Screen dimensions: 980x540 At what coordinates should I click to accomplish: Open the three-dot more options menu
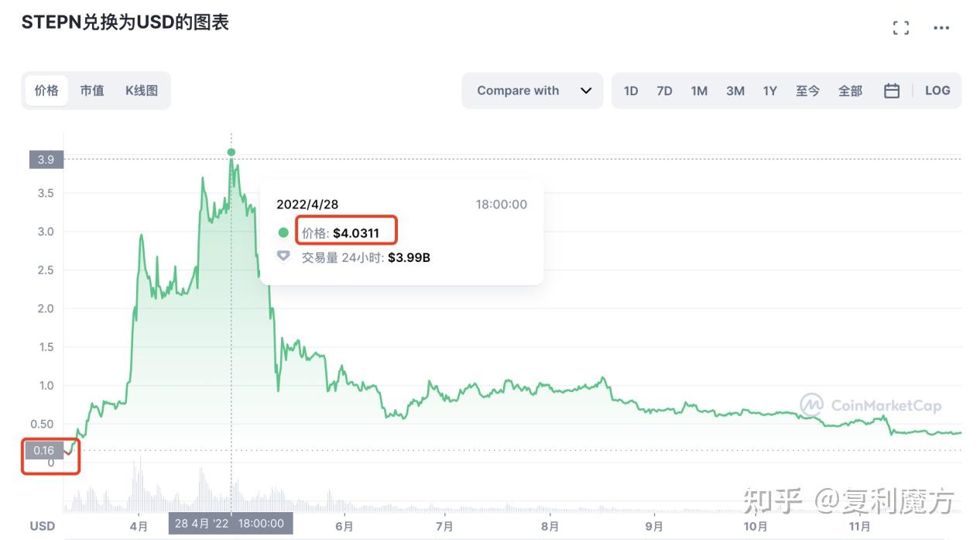(x=941, y=28)
